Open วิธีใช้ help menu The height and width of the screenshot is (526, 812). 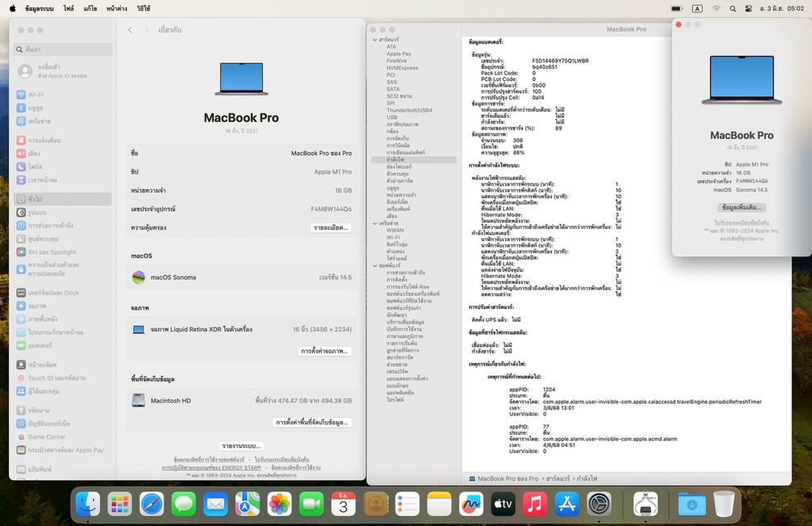pyautogui.click(x=144, y=9)
